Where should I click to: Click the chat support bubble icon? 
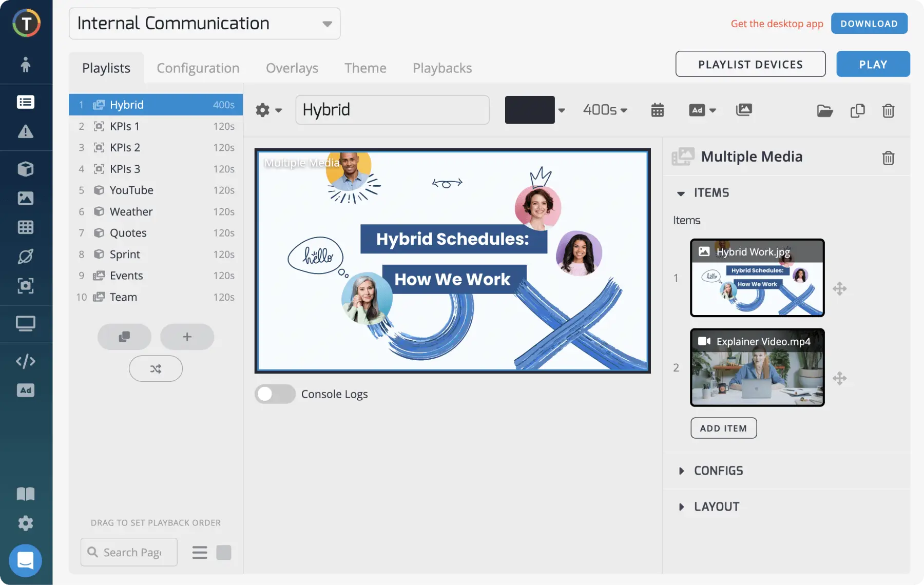click(x=25, y=560)
